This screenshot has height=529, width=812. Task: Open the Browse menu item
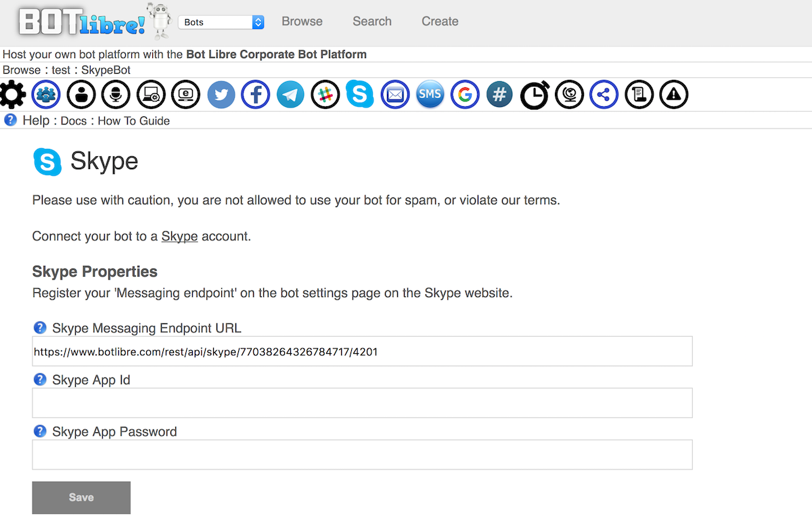coord(302,22)
